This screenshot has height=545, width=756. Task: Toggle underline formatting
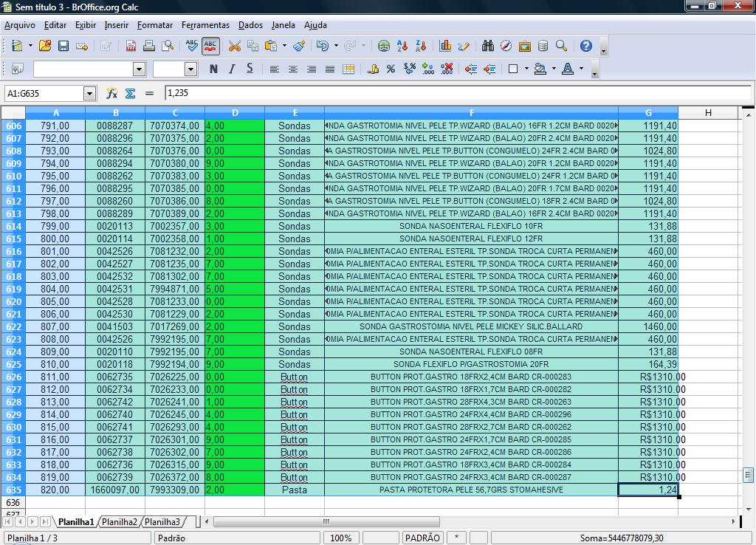click(250, 69)
